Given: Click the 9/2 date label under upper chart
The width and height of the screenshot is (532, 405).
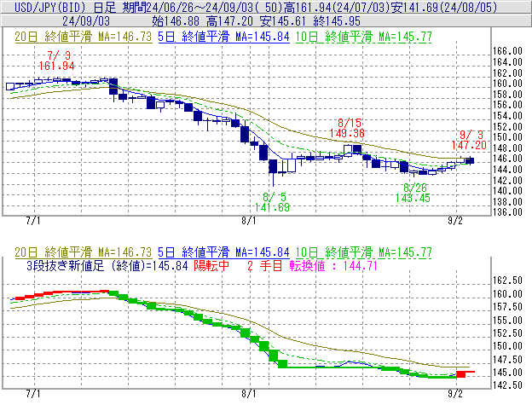Looking at the screenshot, I should [x=455, y=221].
